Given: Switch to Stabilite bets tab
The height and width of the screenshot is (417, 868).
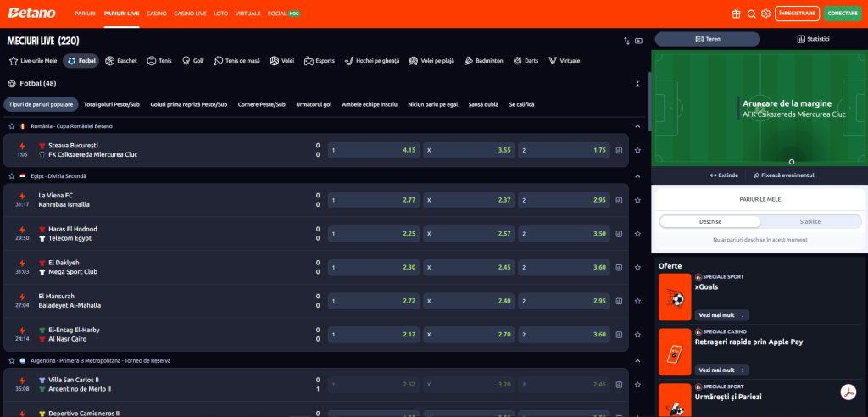Looking at the screenshot, I should pos(810,221).
